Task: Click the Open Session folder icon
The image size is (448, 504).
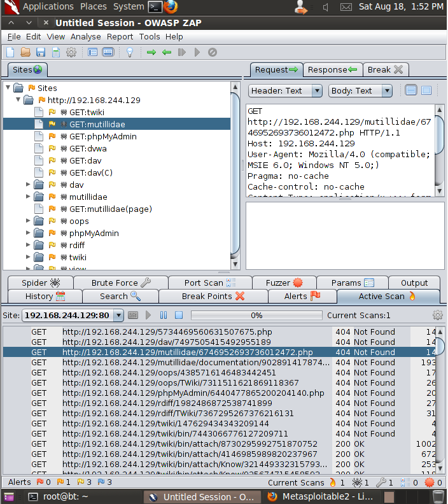Action: (x=25, y=52)
